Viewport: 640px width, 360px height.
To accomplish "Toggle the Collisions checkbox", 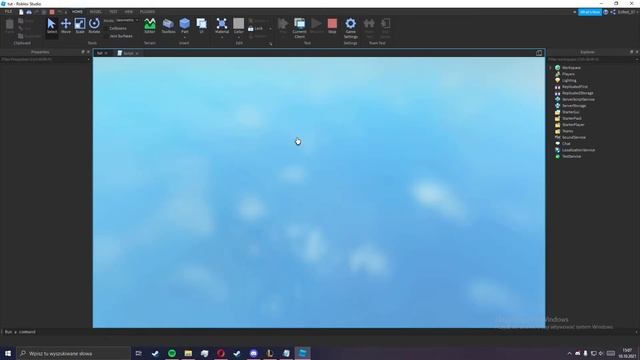I will pos(107,29).
